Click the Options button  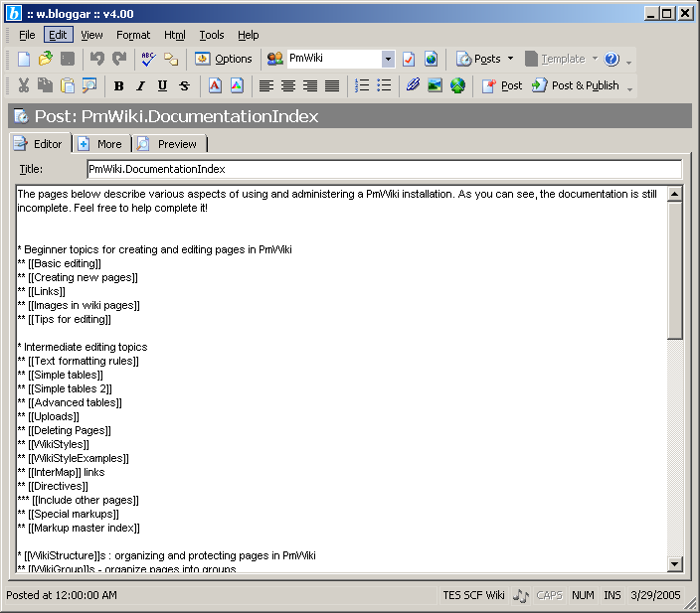[x=223, y=59]
